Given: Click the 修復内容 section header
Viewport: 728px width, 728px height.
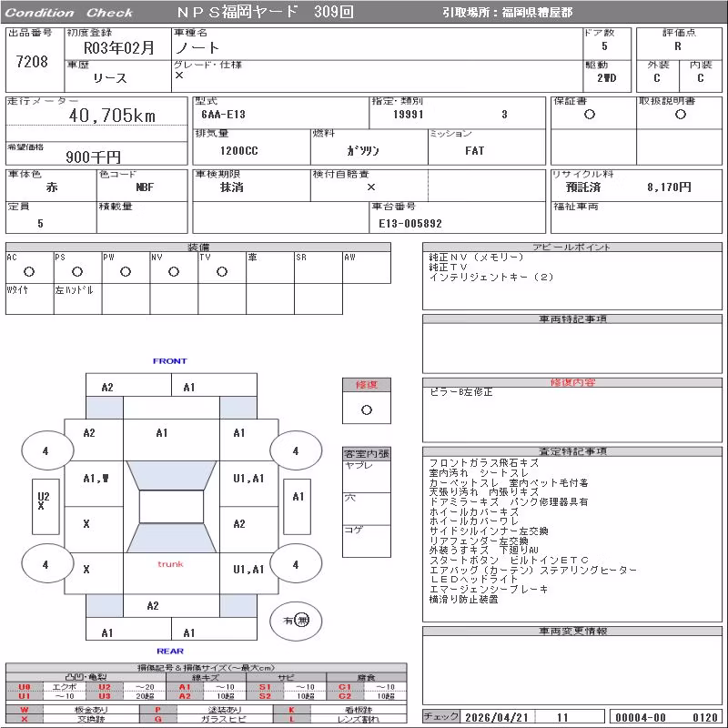Looking at the screenshot, I should tap(572, 382).
